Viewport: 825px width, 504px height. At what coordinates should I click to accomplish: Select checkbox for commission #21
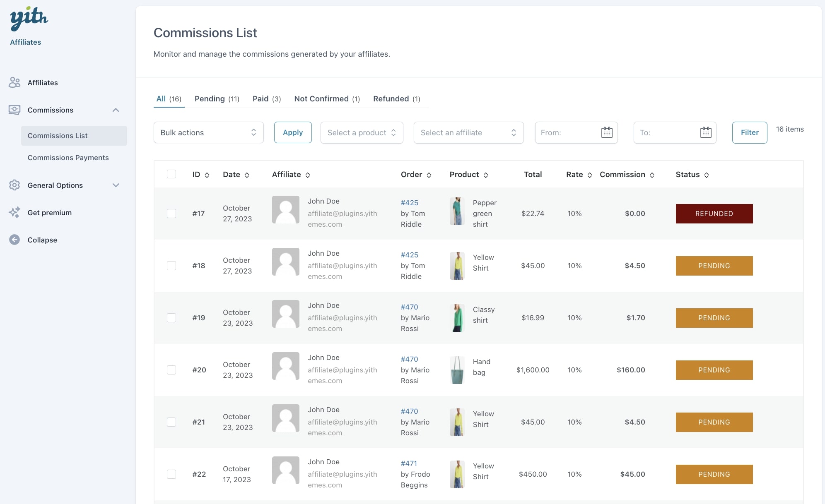(x=171, y=422)
